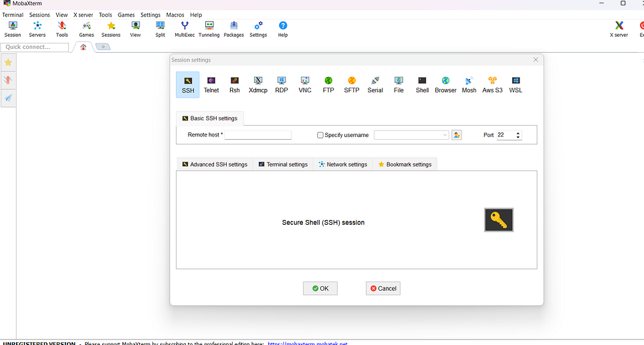Switch to Advanced SSH settings tab
Screen dimensions: 644x345
coord(215,164)
